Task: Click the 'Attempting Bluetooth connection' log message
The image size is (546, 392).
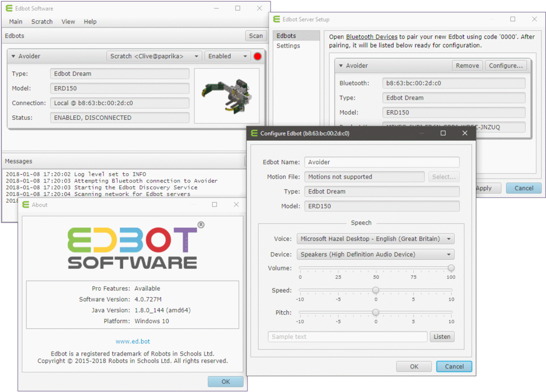Action: [x=111, y=181]
